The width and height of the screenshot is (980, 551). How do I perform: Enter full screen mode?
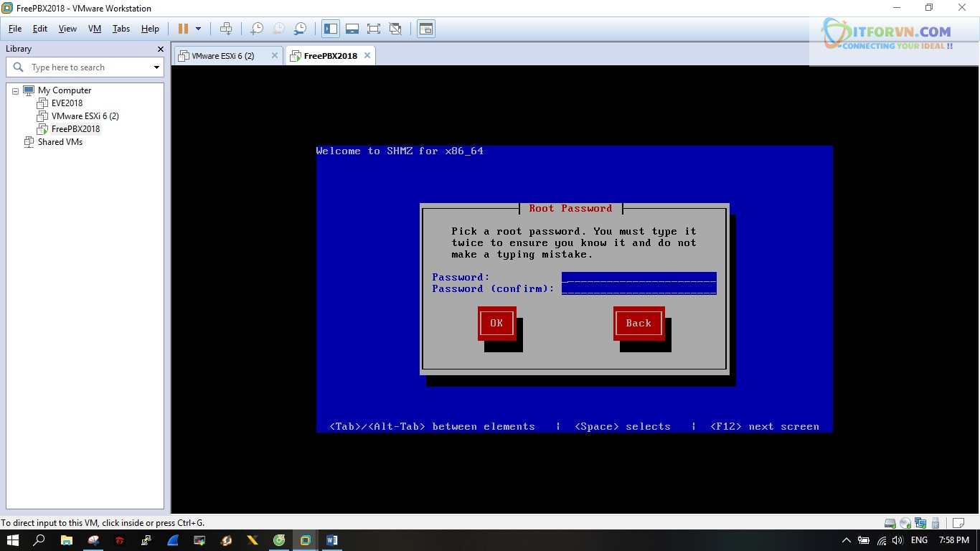tap(374, 29)
